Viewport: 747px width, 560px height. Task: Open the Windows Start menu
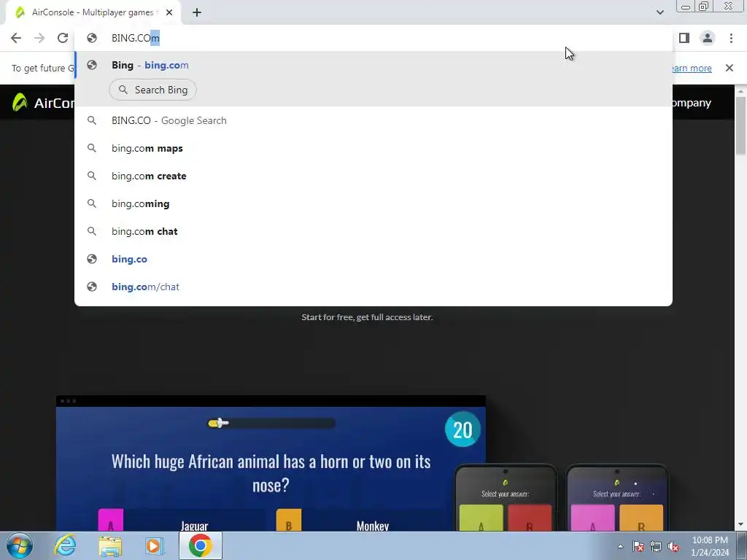coord(19,545)
